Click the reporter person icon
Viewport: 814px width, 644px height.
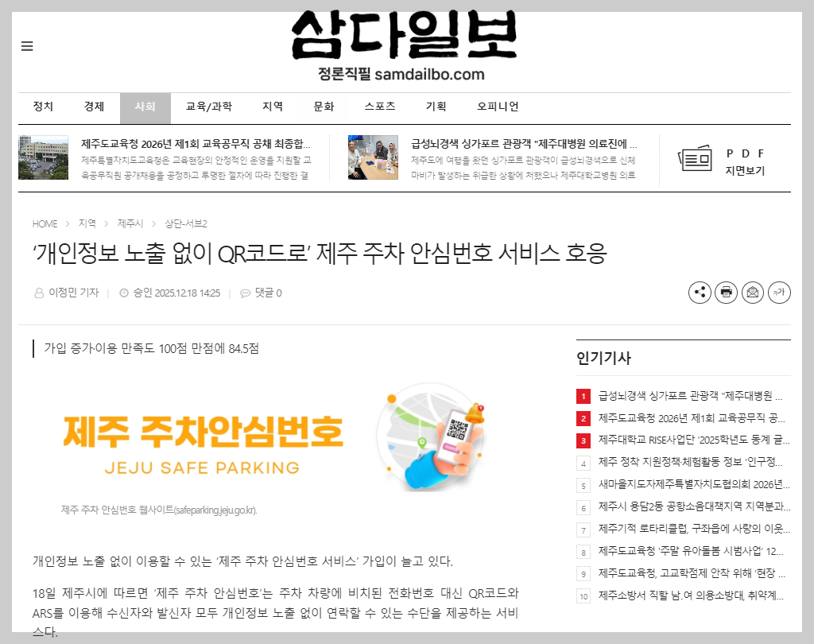[39, 293]
